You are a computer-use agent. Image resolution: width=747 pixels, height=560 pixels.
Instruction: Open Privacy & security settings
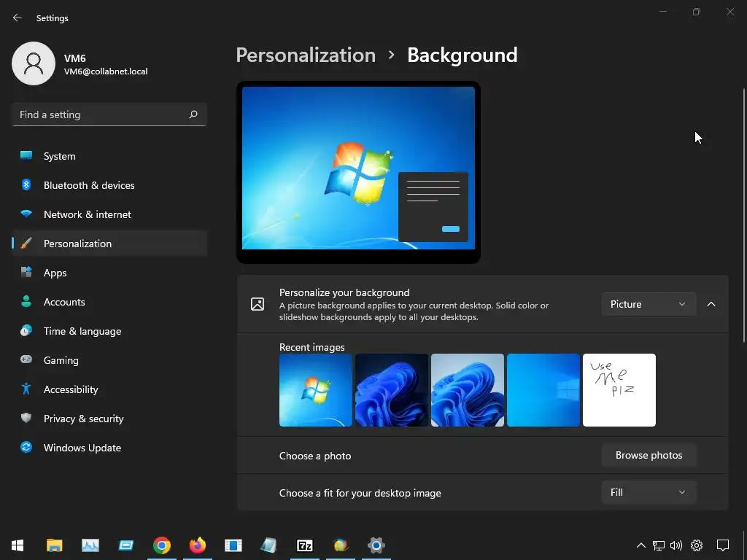pyautogui.click(x=109, y=419)
